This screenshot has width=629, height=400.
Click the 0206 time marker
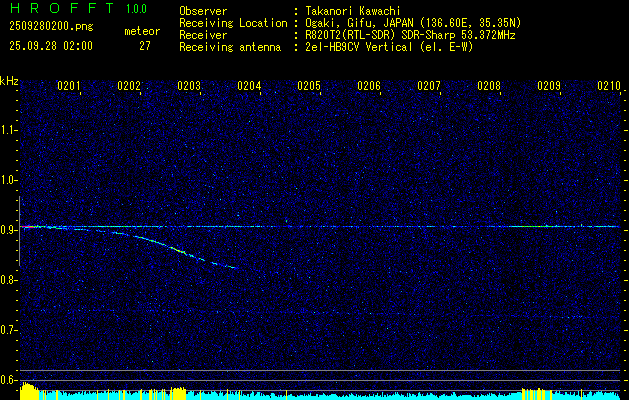click(x=369, y=86)
